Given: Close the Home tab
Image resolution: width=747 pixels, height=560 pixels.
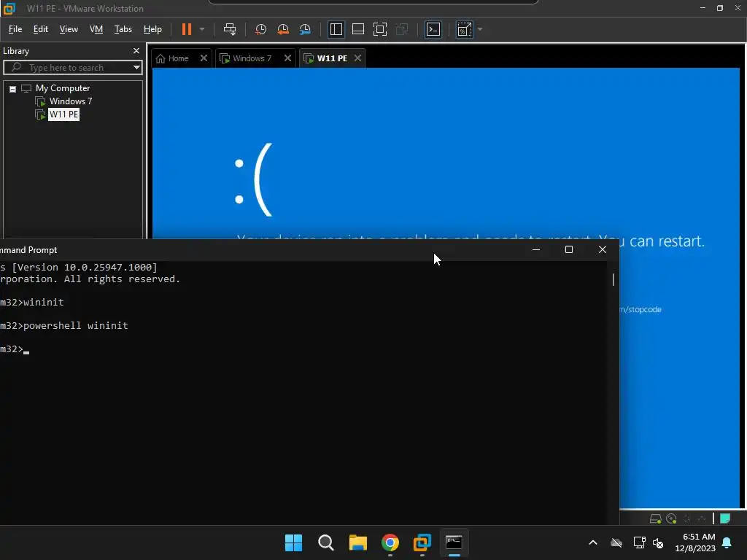Looking at the screenshot, I should click(x=204, y=58).
